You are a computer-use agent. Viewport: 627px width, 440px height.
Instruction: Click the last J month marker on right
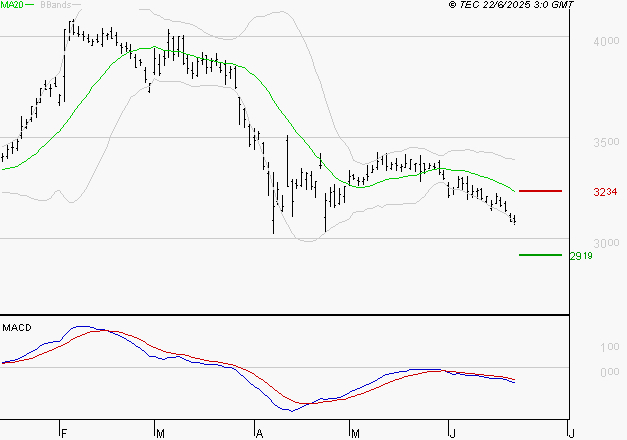570,433
